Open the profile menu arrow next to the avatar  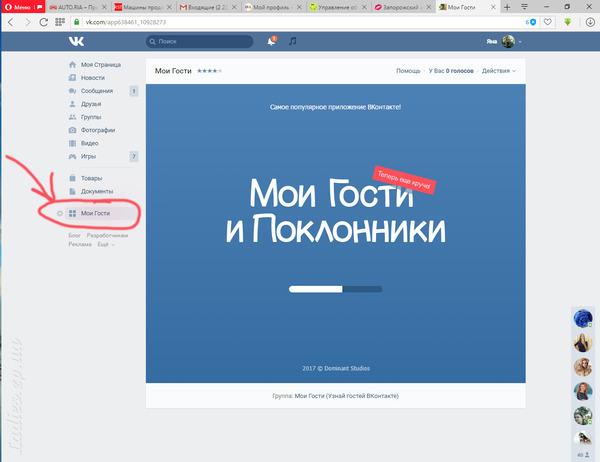click(520, 41)
